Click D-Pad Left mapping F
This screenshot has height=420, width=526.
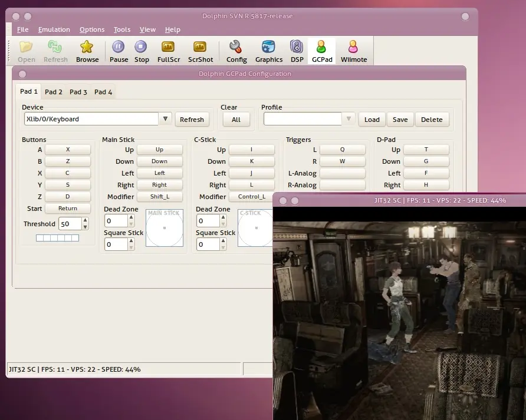(x=426, y=173)
